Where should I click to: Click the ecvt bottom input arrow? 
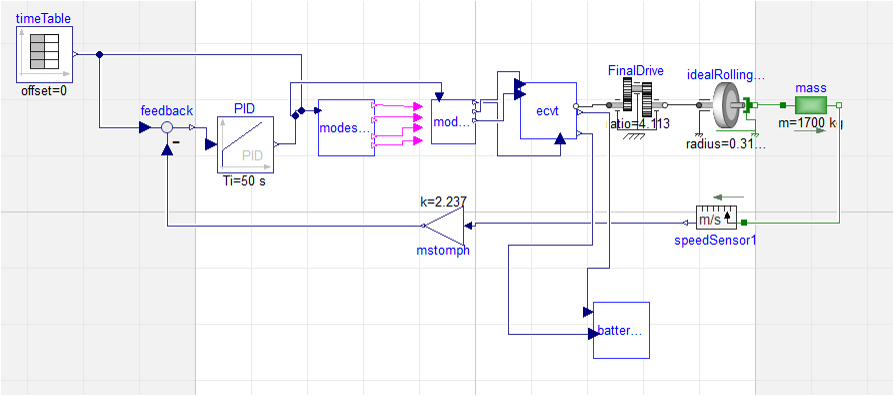[560, 138]
